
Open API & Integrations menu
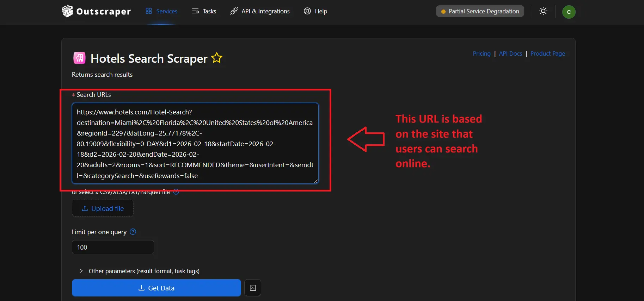coord(260,11)
